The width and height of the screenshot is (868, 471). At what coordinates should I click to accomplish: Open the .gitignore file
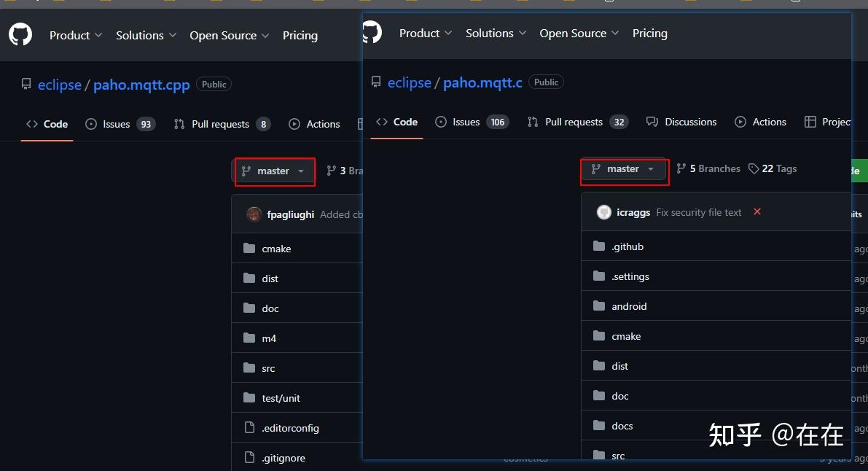[x=284, y=459]
